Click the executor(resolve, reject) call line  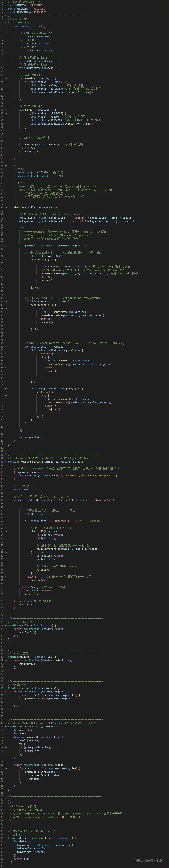click(x=42, y=145)
